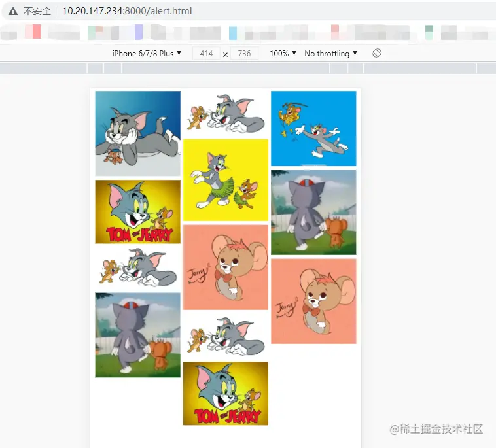This screenshot has height=448, width=496.
Task: Click the not-secure warning triangle icon
Action: (x=13, y=11)
